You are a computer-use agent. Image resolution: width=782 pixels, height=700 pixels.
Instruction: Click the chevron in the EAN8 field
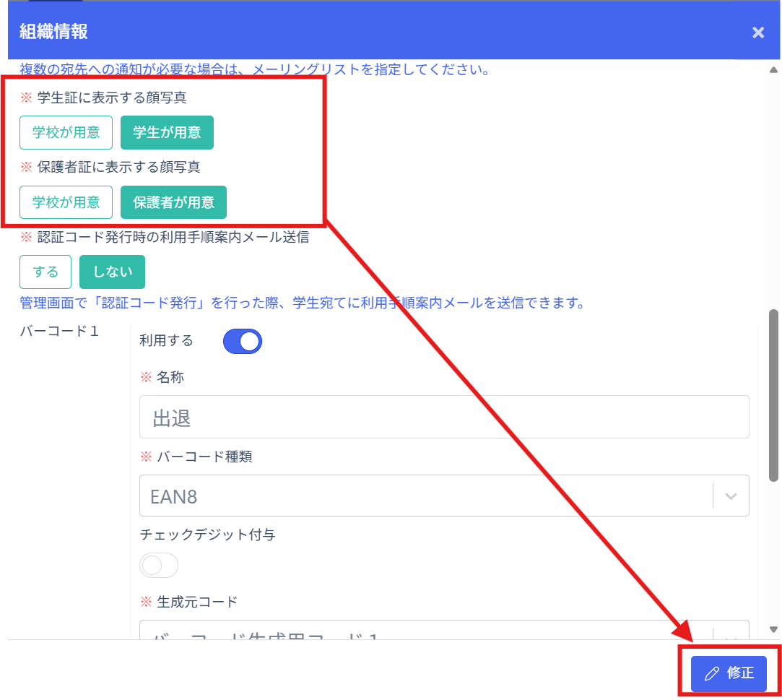point(731,496)
